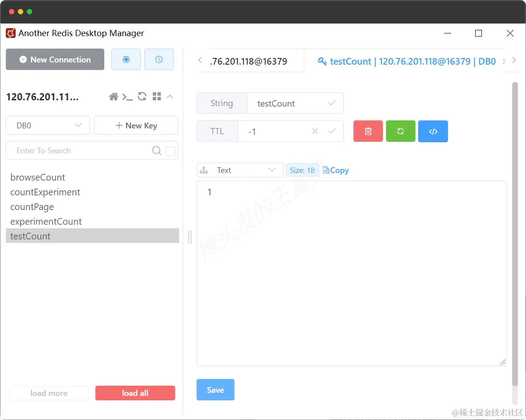Click the macOS green zoom dot
This screenshot has width=526, height=420.
[x=29, y=12]
